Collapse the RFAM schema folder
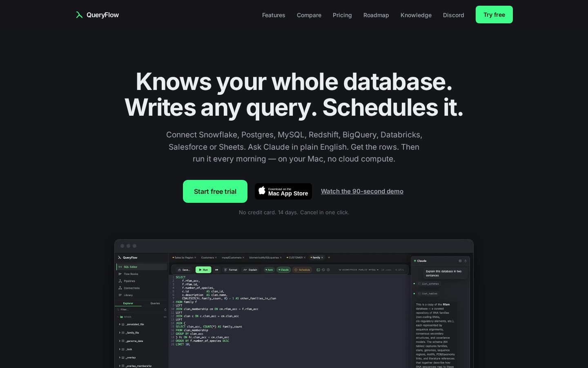 tap(118, 317)
